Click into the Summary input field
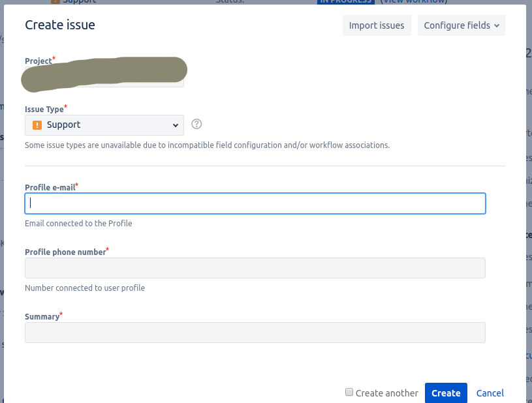This screenshot has width=532, height=403. point(255,333)
